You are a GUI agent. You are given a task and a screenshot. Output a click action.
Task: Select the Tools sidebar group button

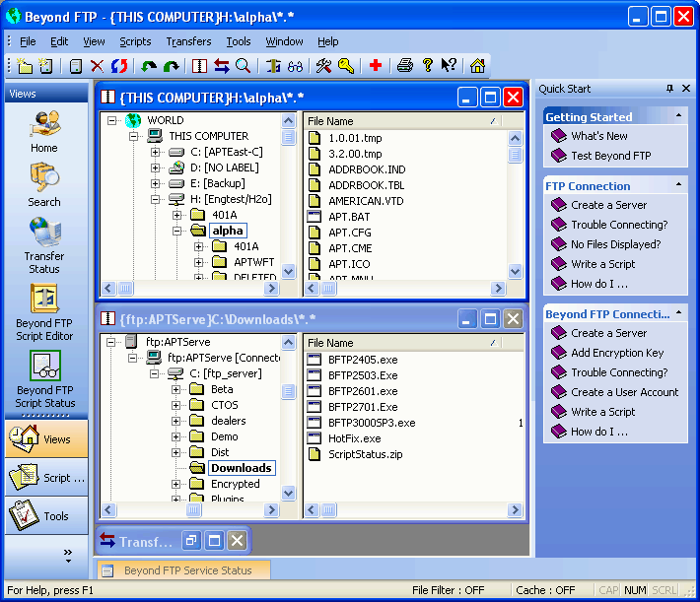[46, 516]
